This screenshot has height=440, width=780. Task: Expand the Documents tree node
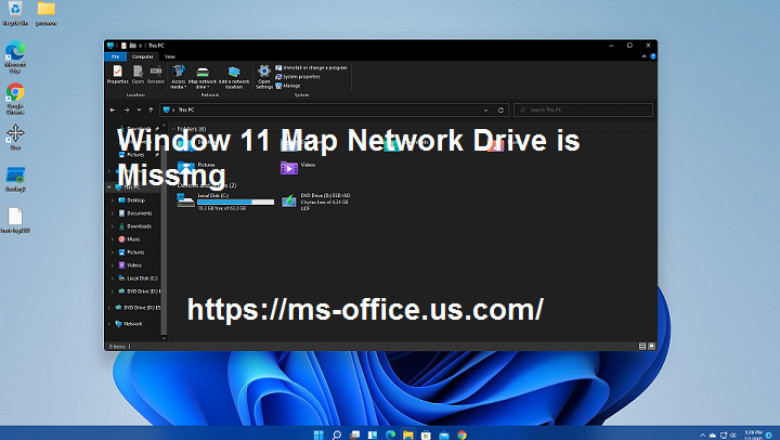(x=112, y=213)
